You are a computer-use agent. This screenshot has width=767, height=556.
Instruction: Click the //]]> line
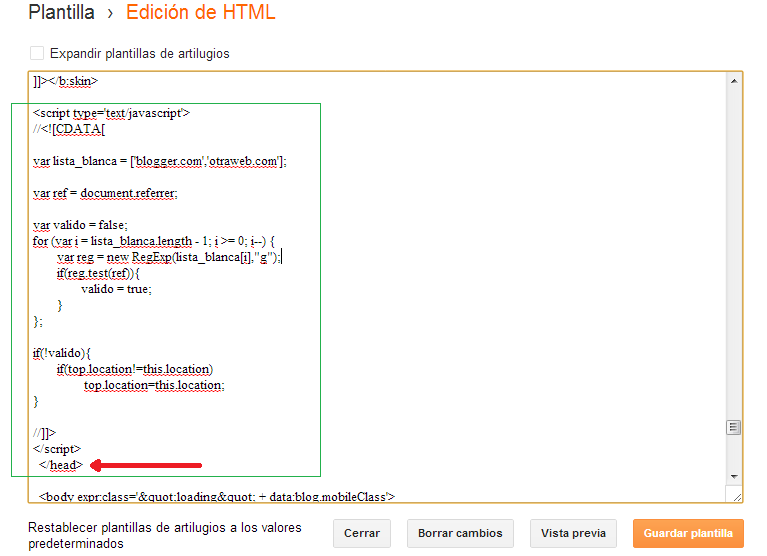pyautogui.click(x=45, y=433)
